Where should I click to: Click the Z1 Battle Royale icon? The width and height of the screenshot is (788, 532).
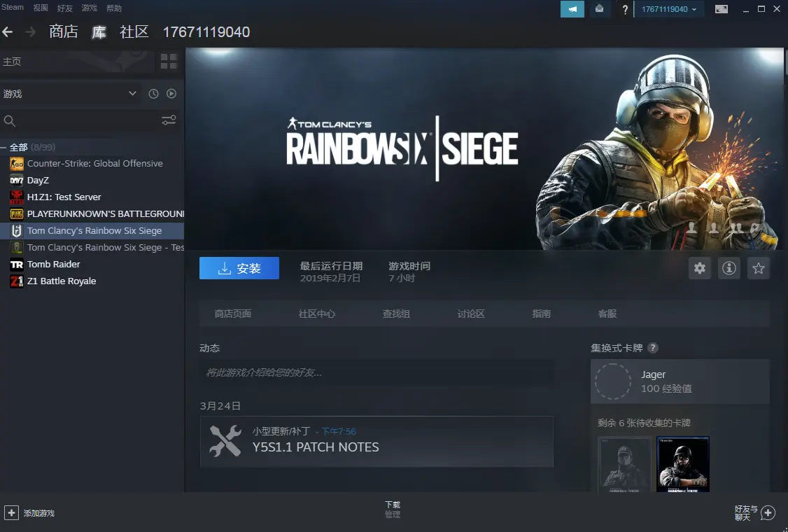17,281
